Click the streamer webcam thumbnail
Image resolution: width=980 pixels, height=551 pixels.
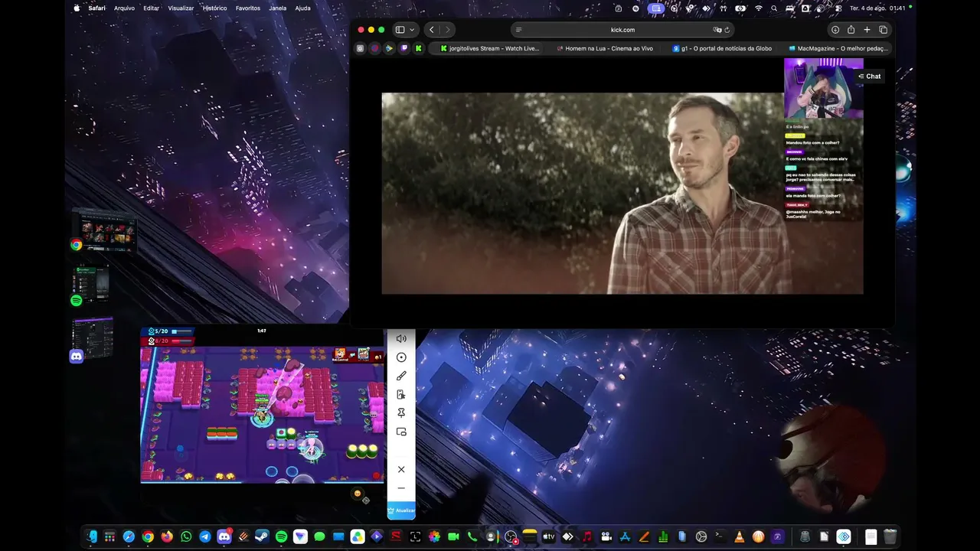[823, 89]
